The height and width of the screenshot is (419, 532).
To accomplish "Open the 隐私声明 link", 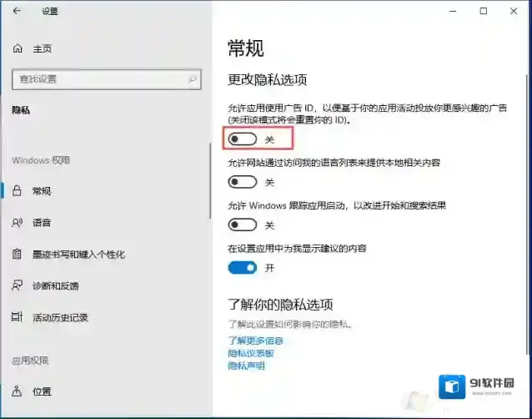I will pyautogui.click(x=246, y=366).
